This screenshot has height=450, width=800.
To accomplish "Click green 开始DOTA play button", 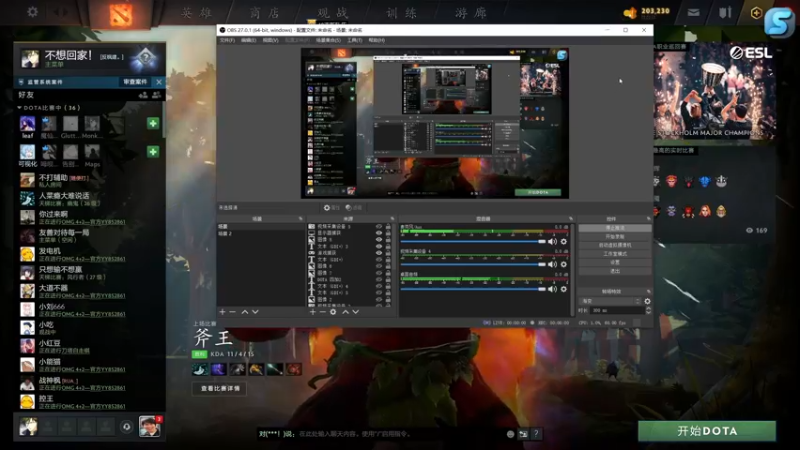I will click(x=707, y=431).
